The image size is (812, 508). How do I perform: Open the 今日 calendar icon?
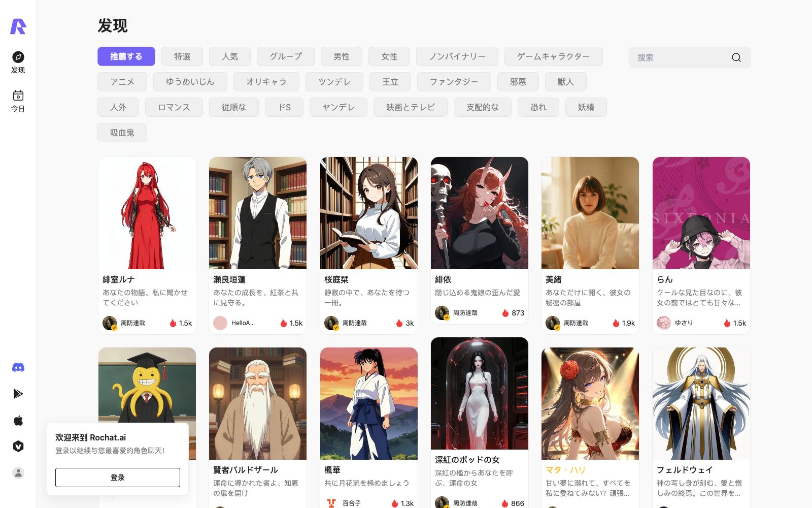point(18,95)
